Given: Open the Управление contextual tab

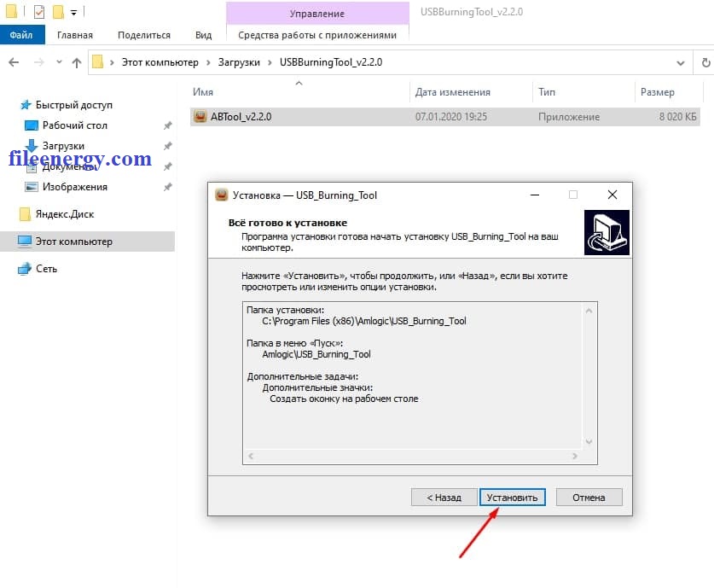Looking at the screenshot, I should coord(317,14).
